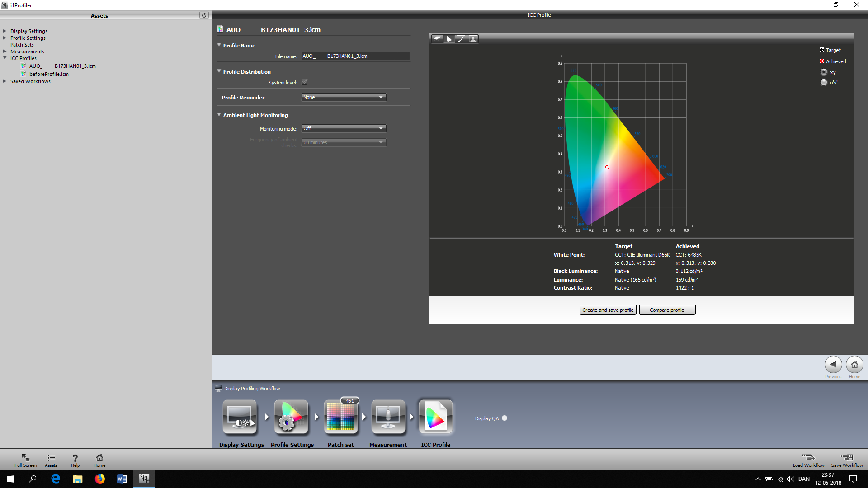Open Firefox from the taskbar
Image resolution: width=868 pixels, height=488 pixels.
(x=99, y=479)
